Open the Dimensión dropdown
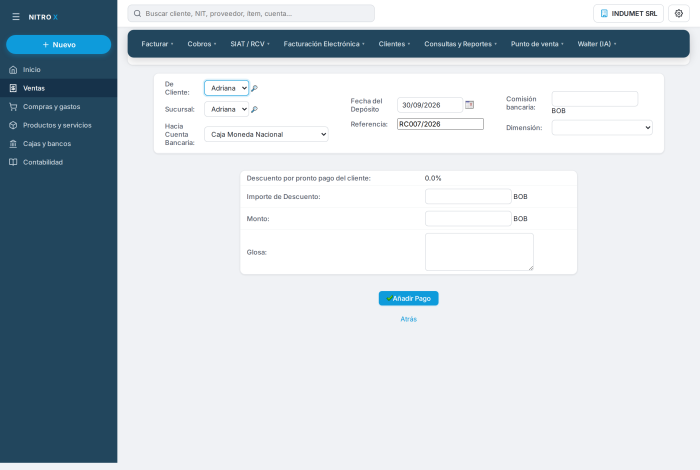This screenshot has width=700, height=470. tap(602, 128)
